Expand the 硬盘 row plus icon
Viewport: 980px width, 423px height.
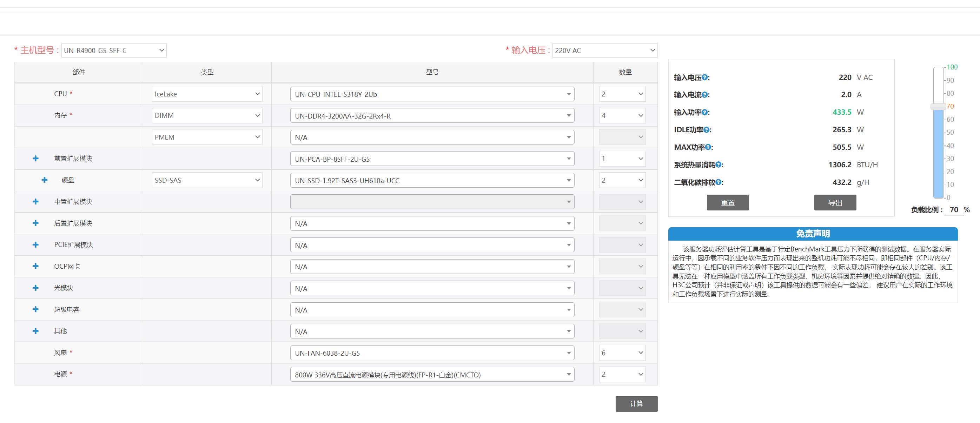[45, 180]
